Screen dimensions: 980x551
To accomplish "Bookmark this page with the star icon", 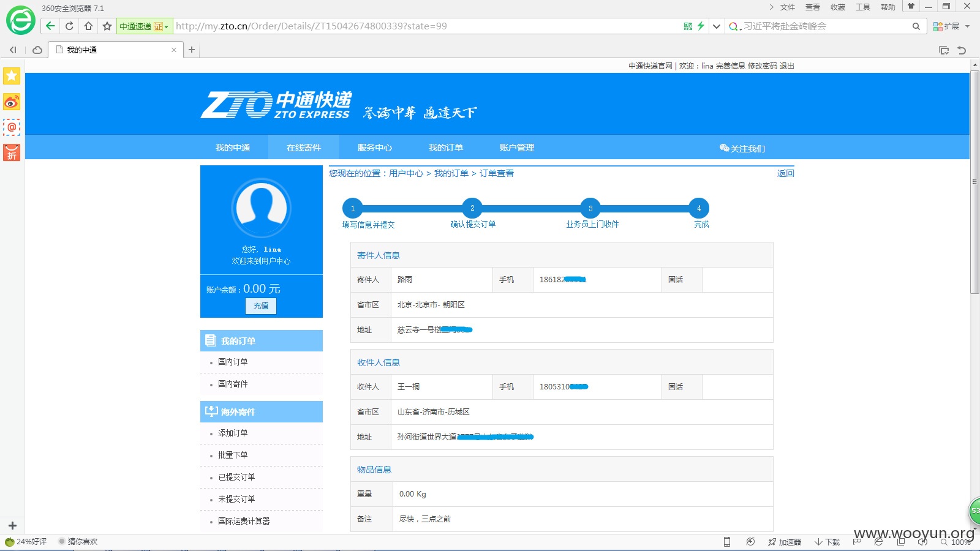I will point(107,26).
